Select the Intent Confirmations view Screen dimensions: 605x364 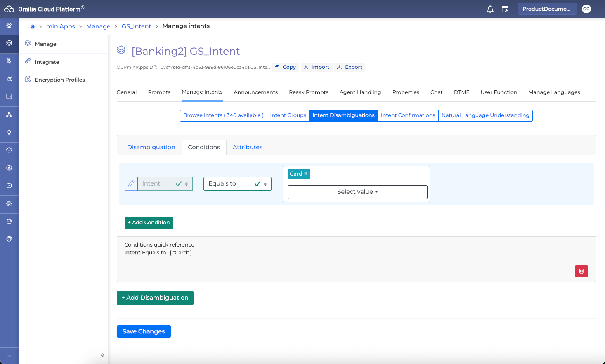point(408,115)
